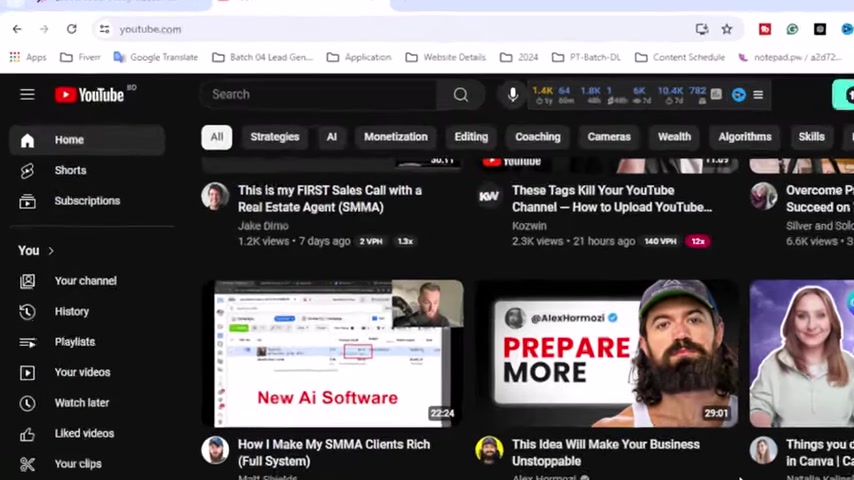Open PT-Batch-DL bookmark folder
This screenshot has width=854, height=480.
[586, 57]
